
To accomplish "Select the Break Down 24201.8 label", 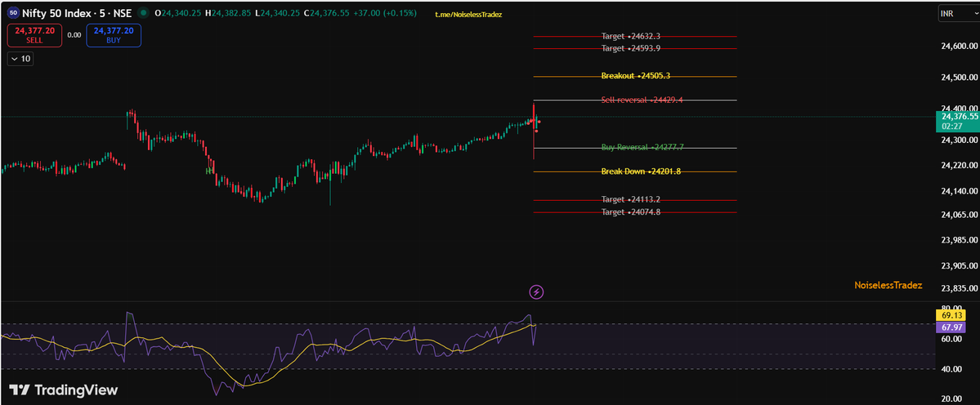I will tap(641, 171).
